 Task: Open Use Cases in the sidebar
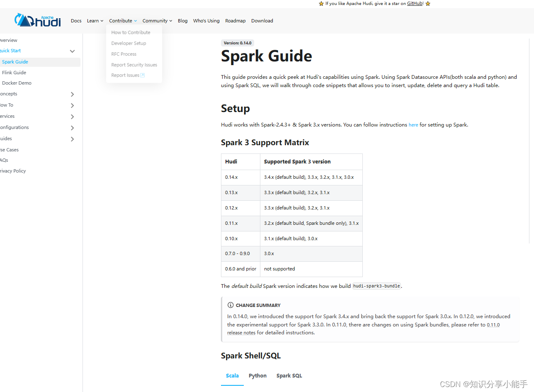(9, 150)
